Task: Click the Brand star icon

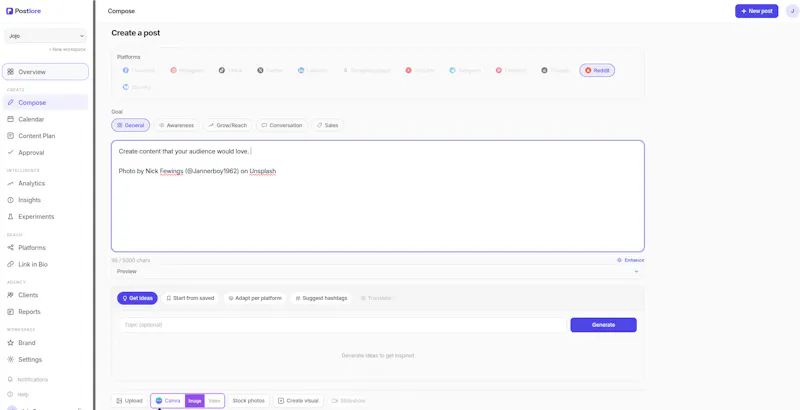Action: click(x=10, y=343)
